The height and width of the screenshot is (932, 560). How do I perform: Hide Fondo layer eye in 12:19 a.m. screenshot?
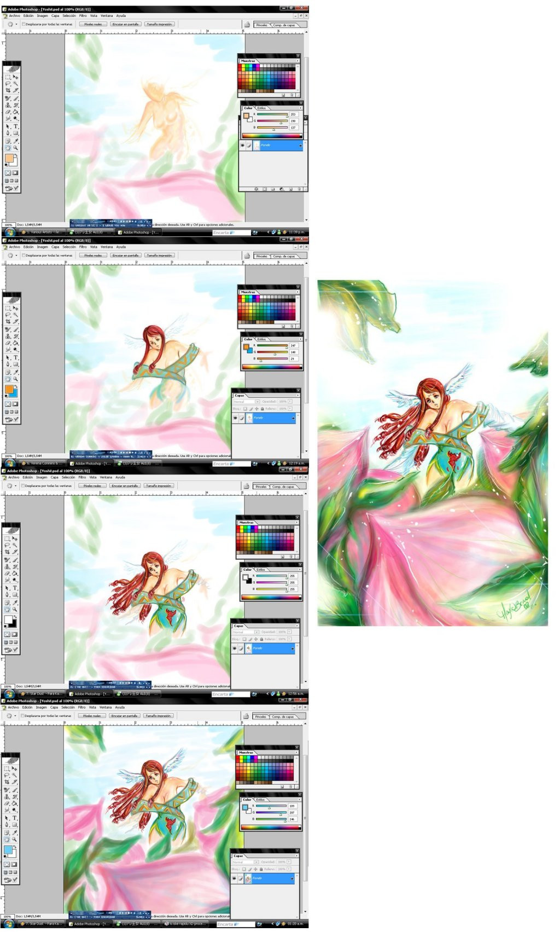pos(235,418)
